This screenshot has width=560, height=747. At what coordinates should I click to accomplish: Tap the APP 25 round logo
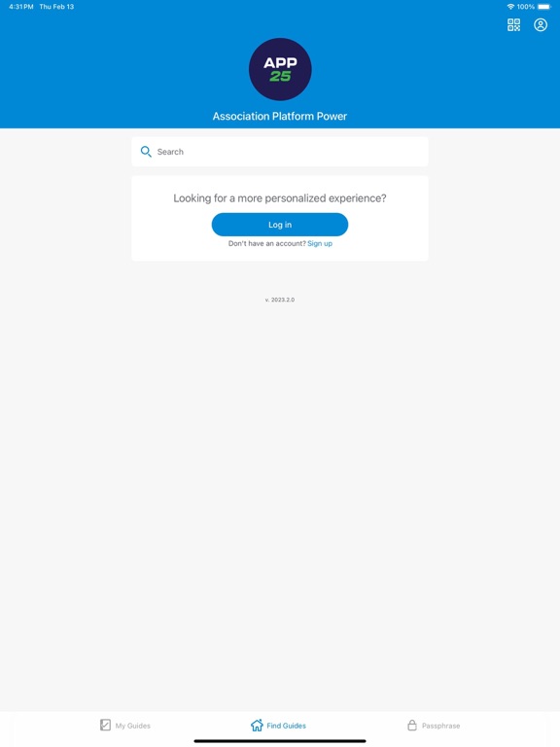pos(280,69)
